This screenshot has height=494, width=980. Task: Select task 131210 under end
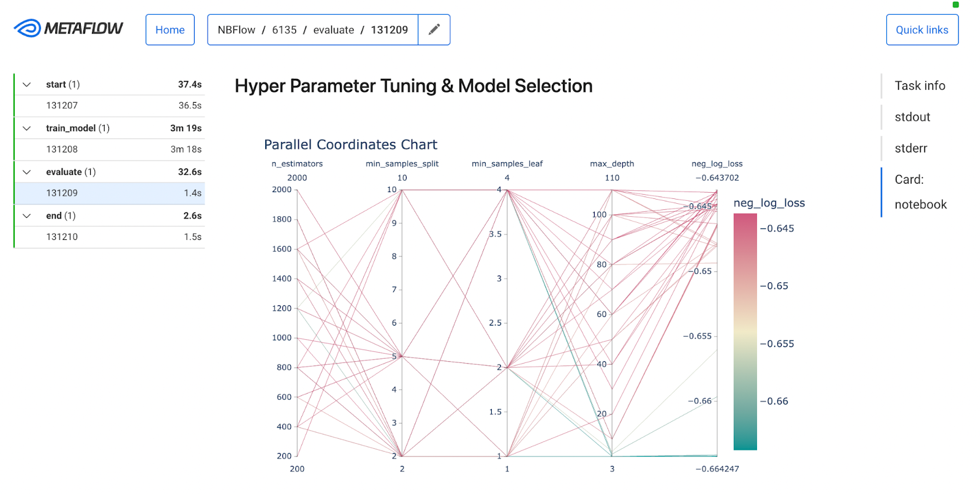pyautogui.click(x=110, y=237)
